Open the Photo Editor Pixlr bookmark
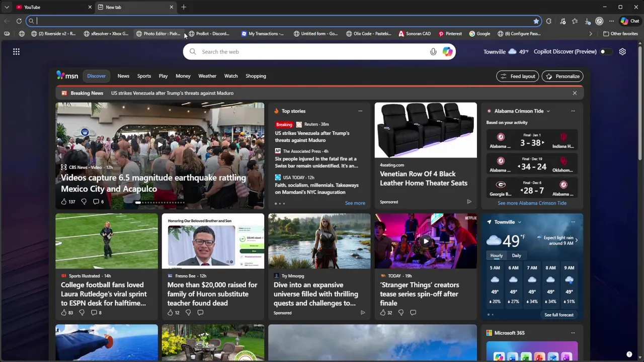 (x=158, y=34)
